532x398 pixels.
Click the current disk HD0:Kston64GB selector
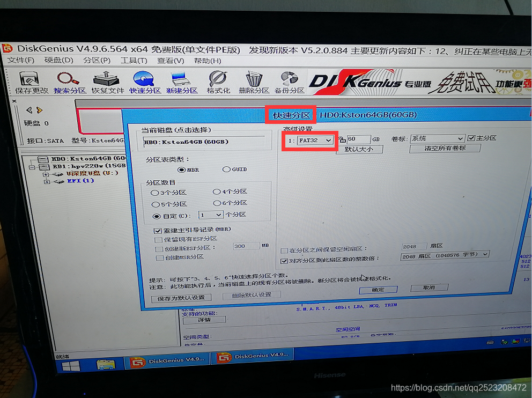tap(204, 142)
